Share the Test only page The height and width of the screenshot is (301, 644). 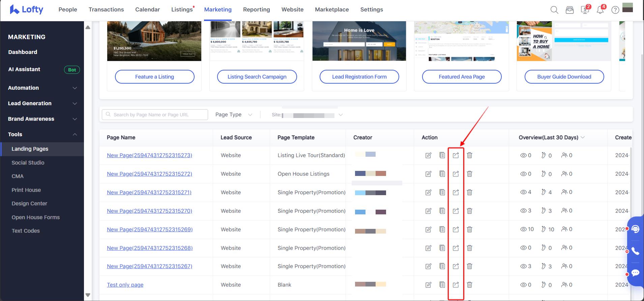tap(456, 285)
